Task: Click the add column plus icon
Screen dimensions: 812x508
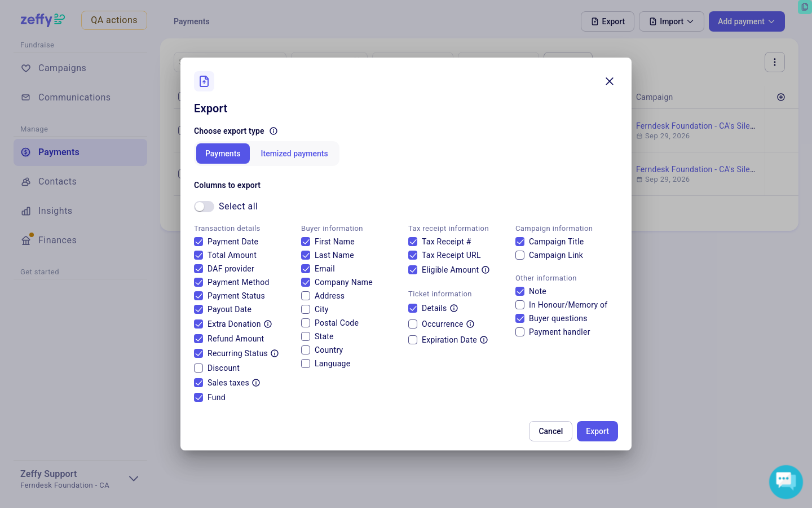Action: coord(781,97)
